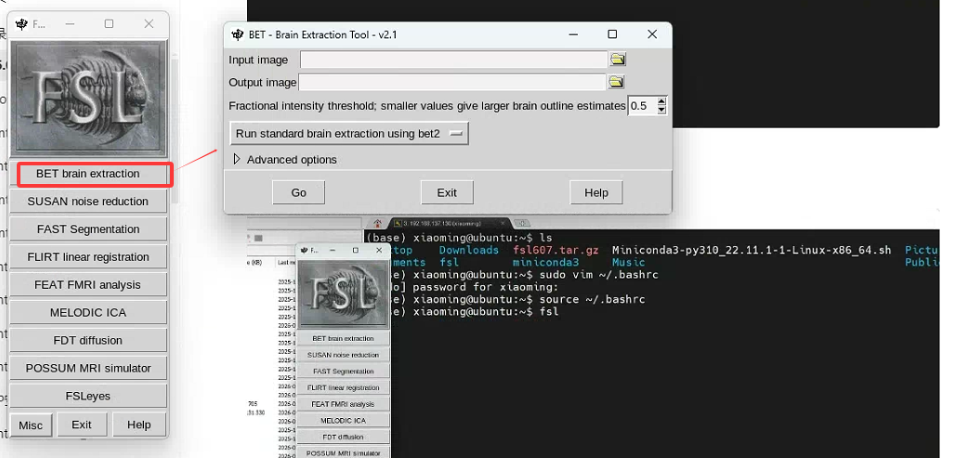The image size is (980, 458).
Task: Open SUSAN noise reduction in large FSL window
Action: click(x=88, y=202)
